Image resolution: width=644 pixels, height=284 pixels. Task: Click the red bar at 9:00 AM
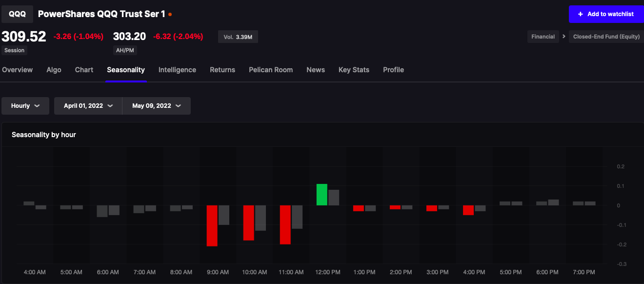click(x=212, y=225)
